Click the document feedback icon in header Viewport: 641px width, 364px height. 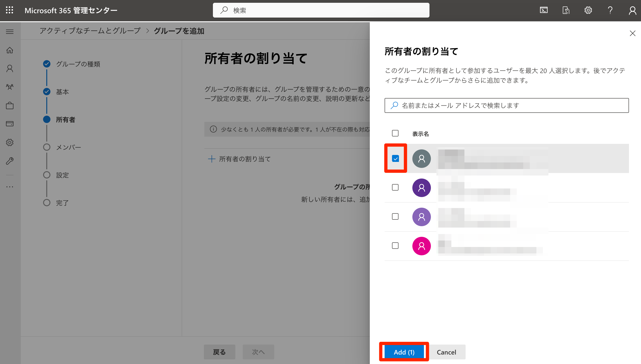click(x=566, y=10)
